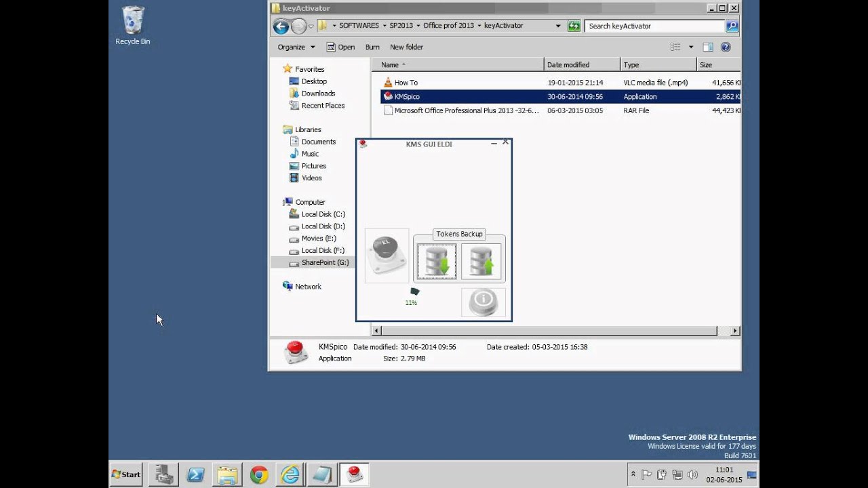The width and height of the screenshot is (868, 488).
Task: Click in the Search keyActivator field
Action: coord(654,26)
